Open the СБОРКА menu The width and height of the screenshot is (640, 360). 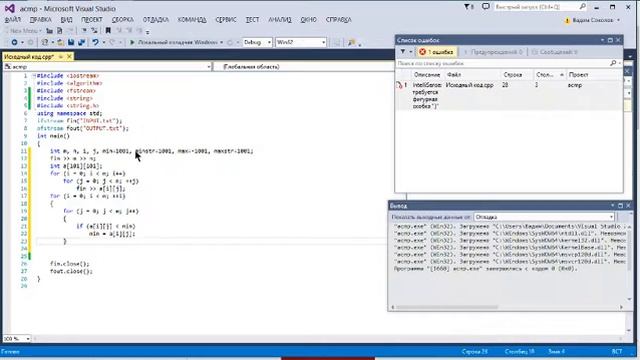coord(122,20)
